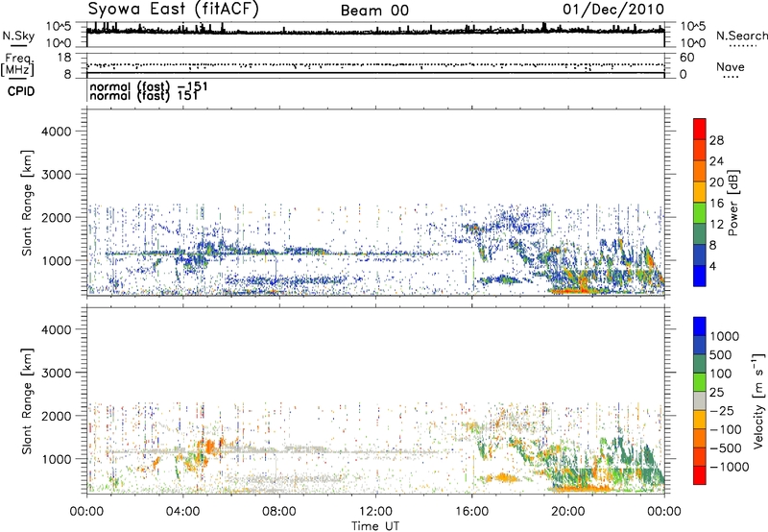Click the velocity panel 'Slant Range [km]' label
The image size is (768, 532).
[x=27, y=401]
